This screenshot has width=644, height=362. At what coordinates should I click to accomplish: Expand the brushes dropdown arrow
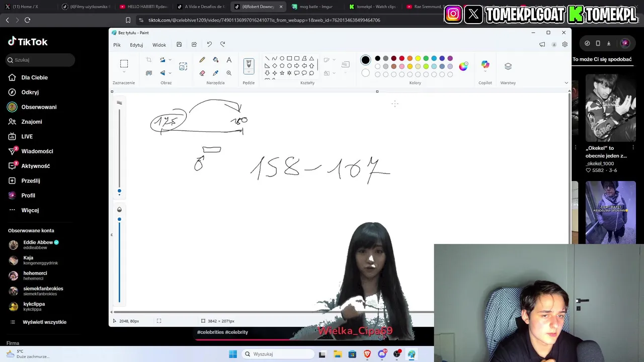coord(249,73)
